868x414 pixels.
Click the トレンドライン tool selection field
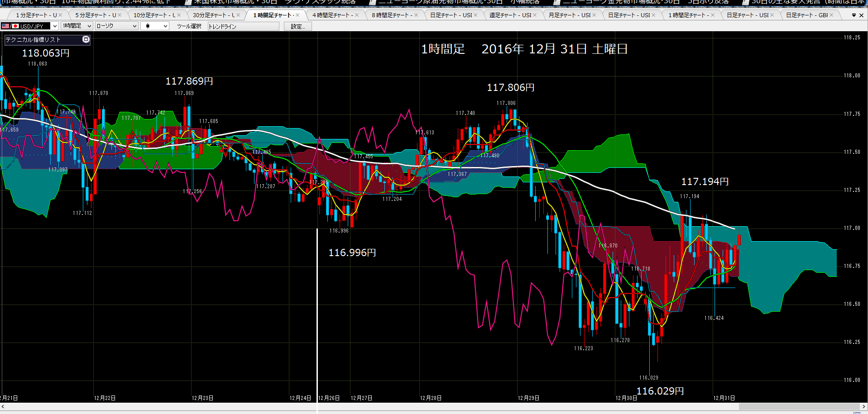[244, 26]
